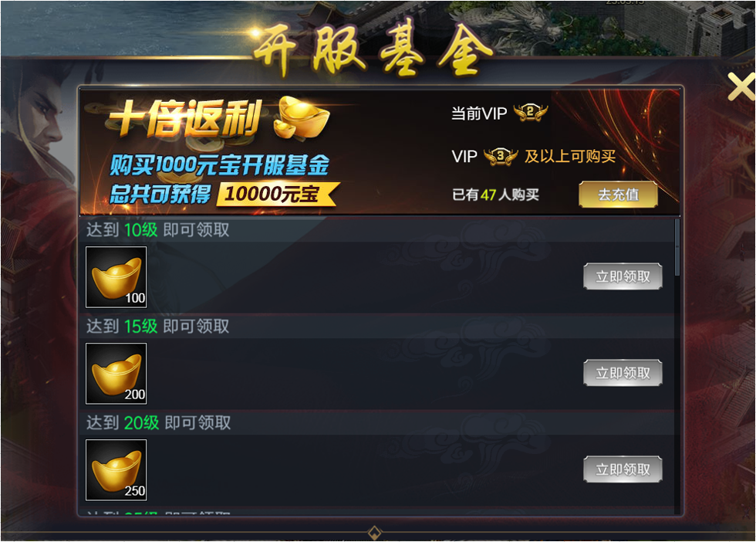Click the 10000元宝 gold ribbon label
This screenshot has height=542, width=756.
point(278,194)
